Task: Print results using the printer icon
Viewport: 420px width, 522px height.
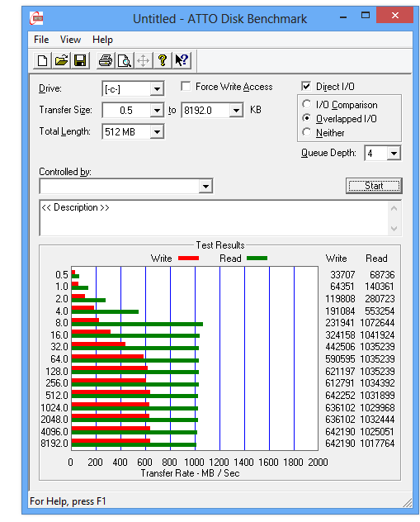Action: (106, 60)
